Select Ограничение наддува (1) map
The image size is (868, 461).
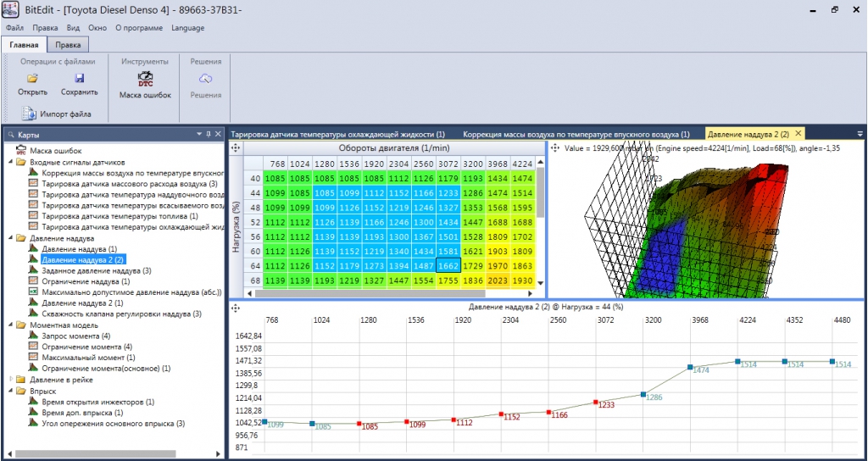point(86,281)
